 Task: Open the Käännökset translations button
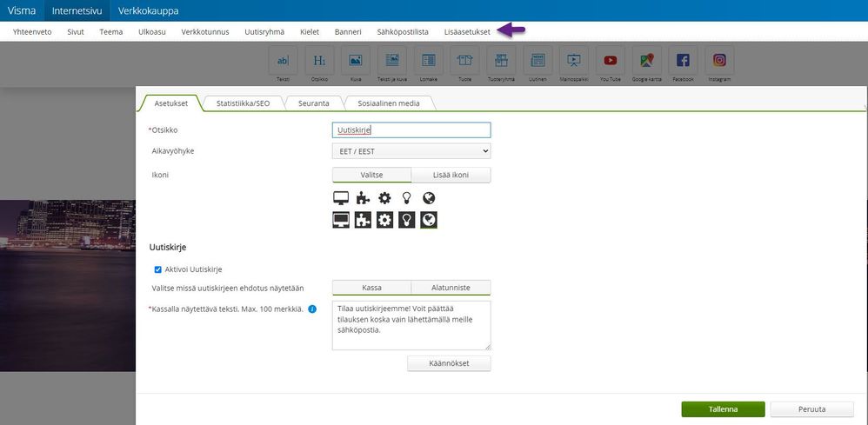pyautogui.click(x=449, y=363)
